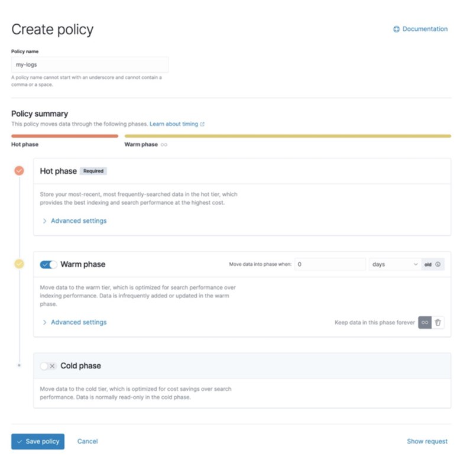Click the infinity icon beside Warm phase label

coord(164,144)
